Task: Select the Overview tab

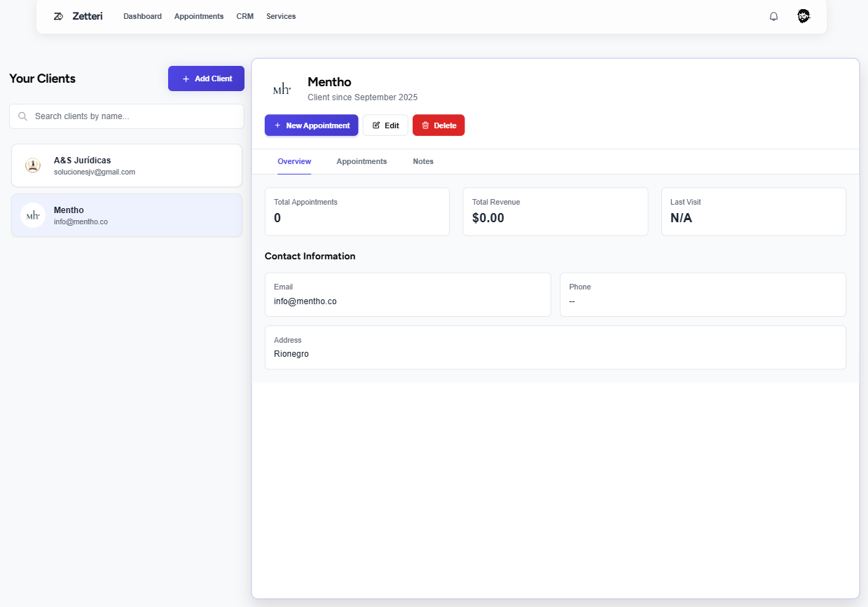Action: [294, 161]
